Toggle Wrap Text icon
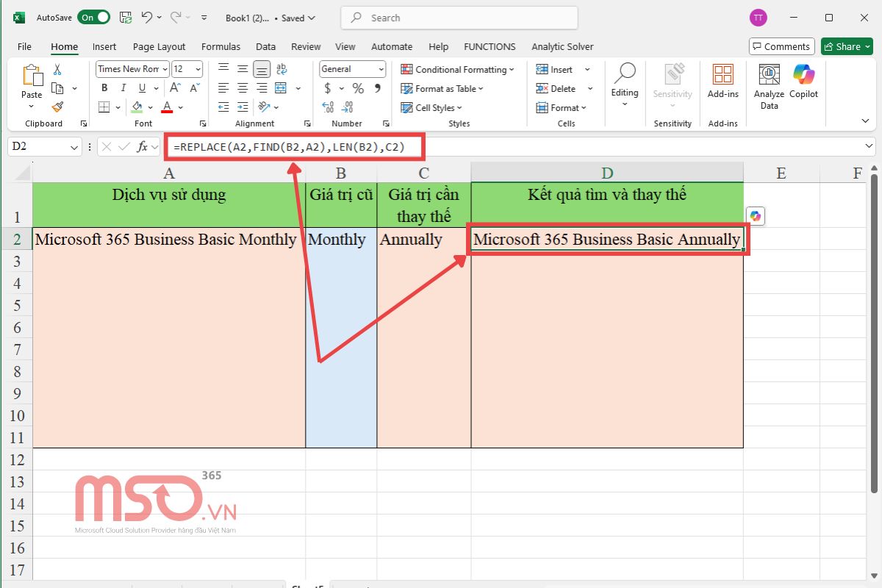882x588 pixels. coord(282,70)
